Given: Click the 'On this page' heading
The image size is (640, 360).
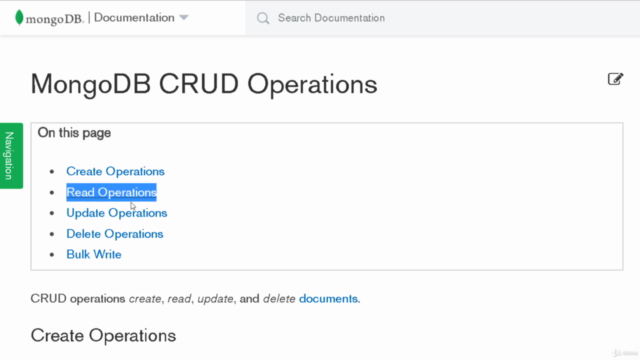Looking at the screenshot, I should pos(74,133).
